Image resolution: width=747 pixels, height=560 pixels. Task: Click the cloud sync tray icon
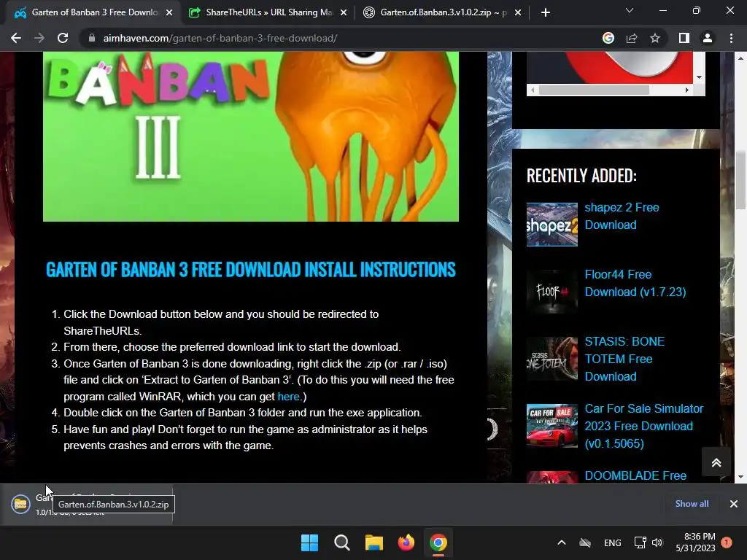click(585, 542)
